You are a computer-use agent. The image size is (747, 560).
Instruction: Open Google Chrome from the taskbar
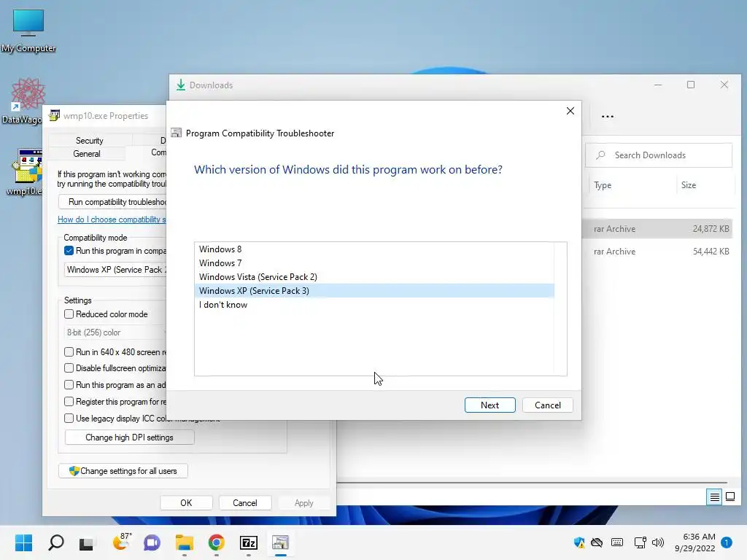click(216, 542)
